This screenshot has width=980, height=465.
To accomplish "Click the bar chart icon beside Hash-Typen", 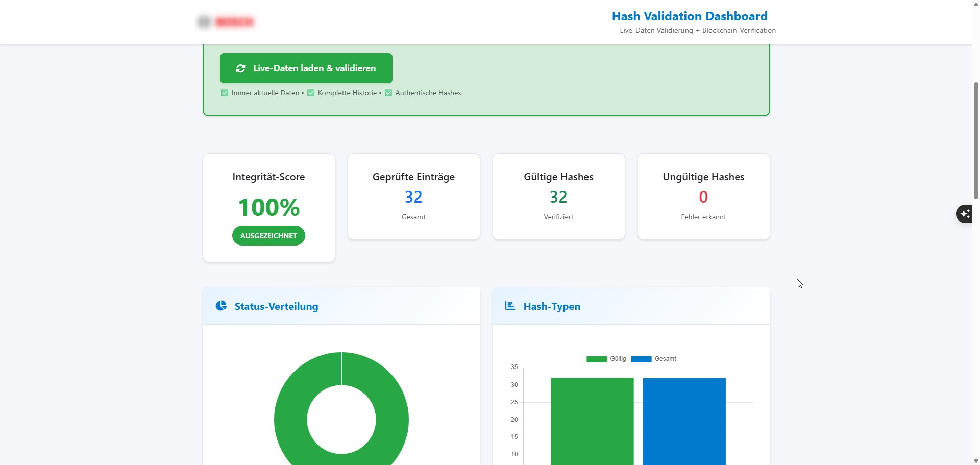I will click(x=510, y=306).
